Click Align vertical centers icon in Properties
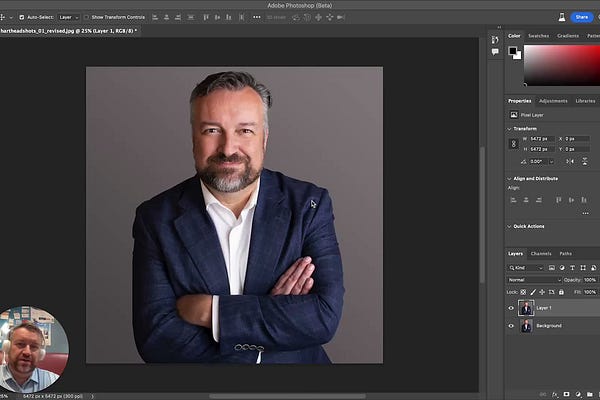 [x=571, y=200]
